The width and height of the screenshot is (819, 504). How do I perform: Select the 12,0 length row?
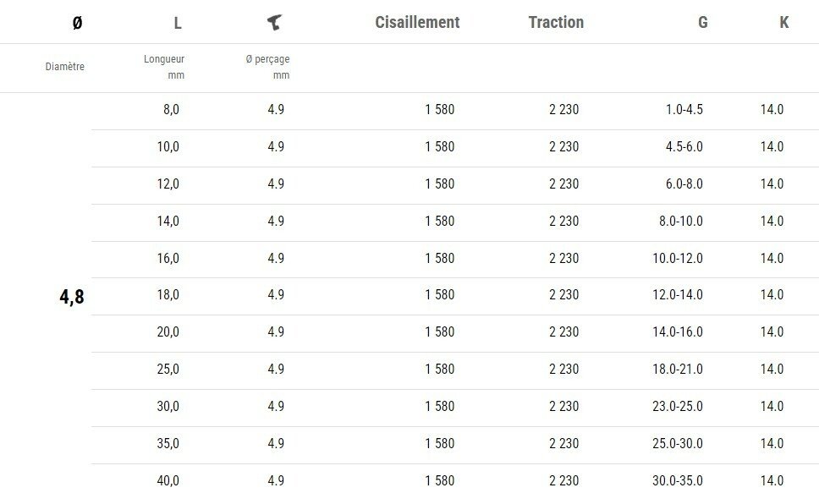[168, 184]
